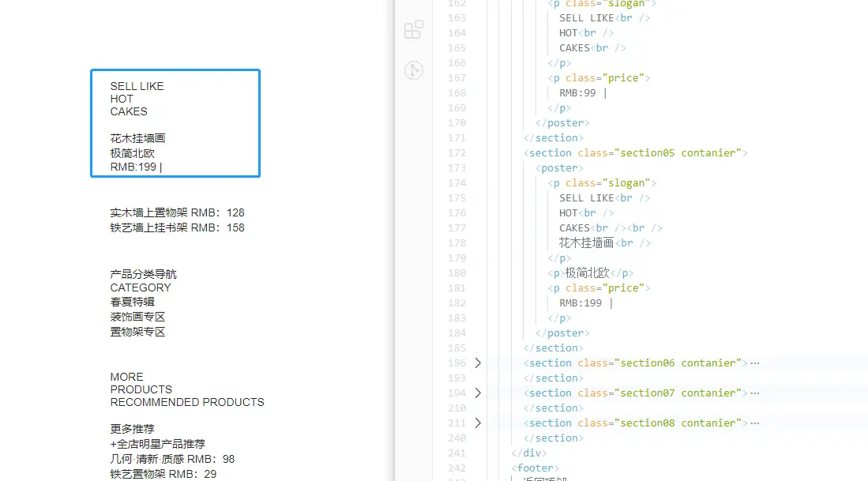868x481 pixels.
Task: Place cursor on 'RMB:199 |' at line 182
Action: click(x=586, y=303)
